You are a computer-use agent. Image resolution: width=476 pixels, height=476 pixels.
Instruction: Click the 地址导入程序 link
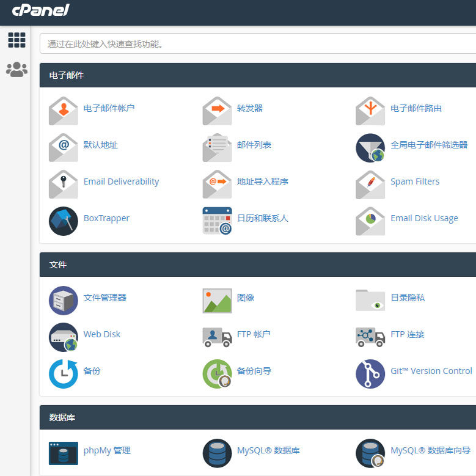pyautogui.click(x=263, y=181)
